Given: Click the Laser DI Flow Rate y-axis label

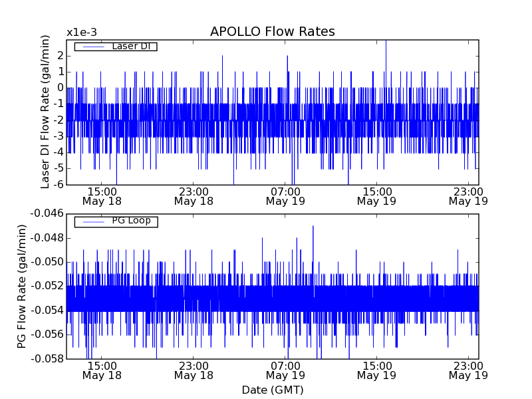Looking at the screenshot, I should point(45,112).
